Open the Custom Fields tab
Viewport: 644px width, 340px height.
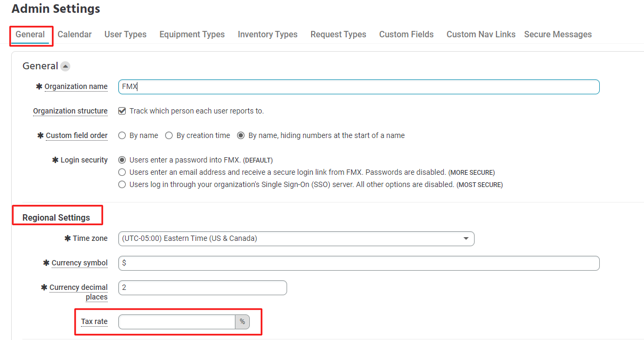click(406, 34)
